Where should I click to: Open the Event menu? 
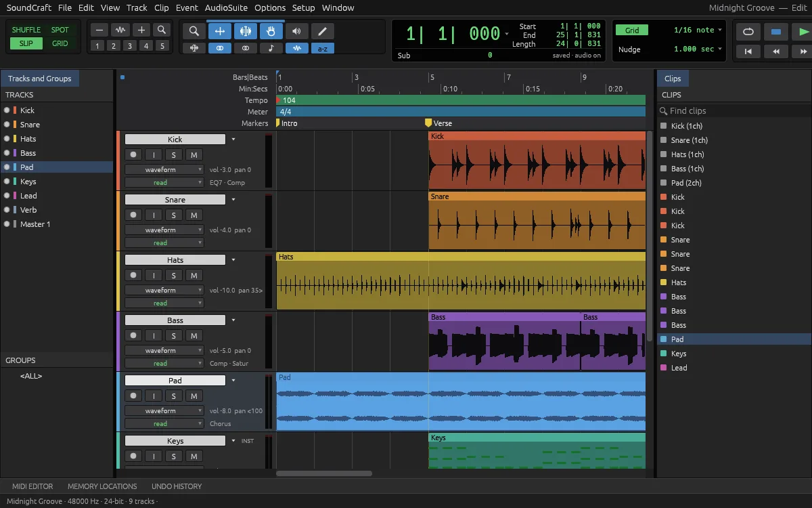pos(187,8)
